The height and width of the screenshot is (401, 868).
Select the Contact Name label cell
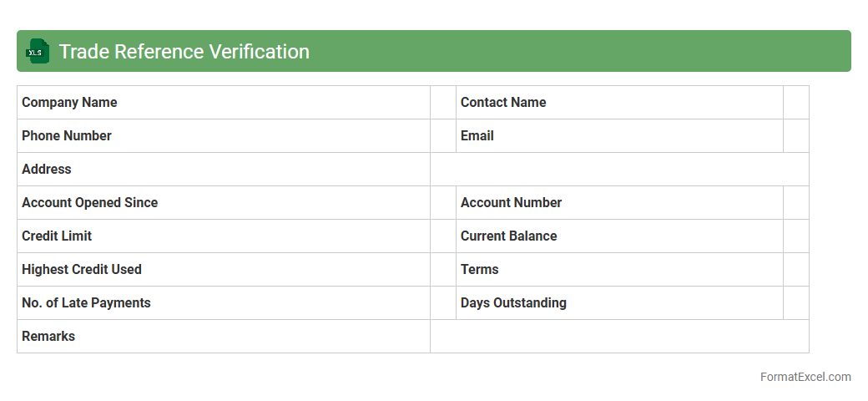point(619,103)
